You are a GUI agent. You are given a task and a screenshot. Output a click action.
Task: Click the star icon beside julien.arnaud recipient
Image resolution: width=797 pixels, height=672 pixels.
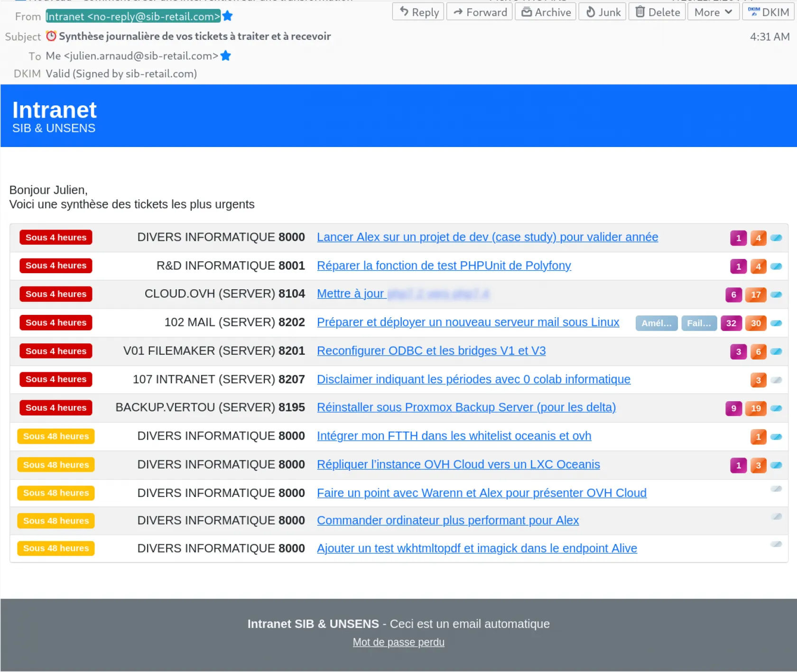226,56
